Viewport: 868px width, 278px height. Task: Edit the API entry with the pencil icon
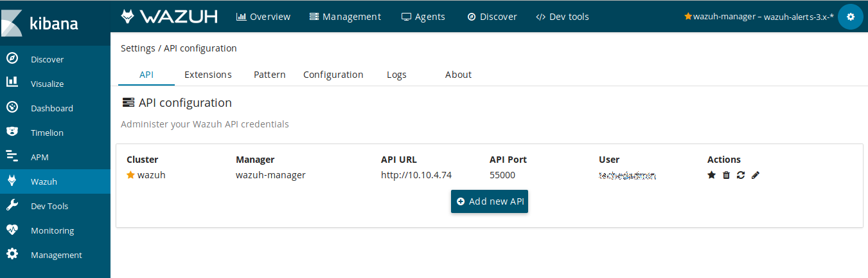756,175
